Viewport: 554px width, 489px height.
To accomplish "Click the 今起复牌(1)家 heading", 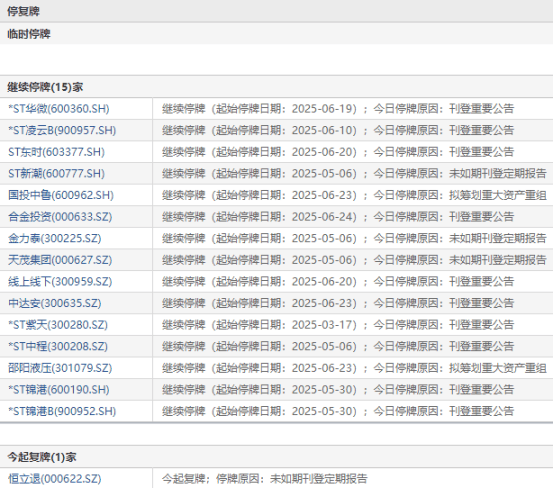I will point(42,457).
